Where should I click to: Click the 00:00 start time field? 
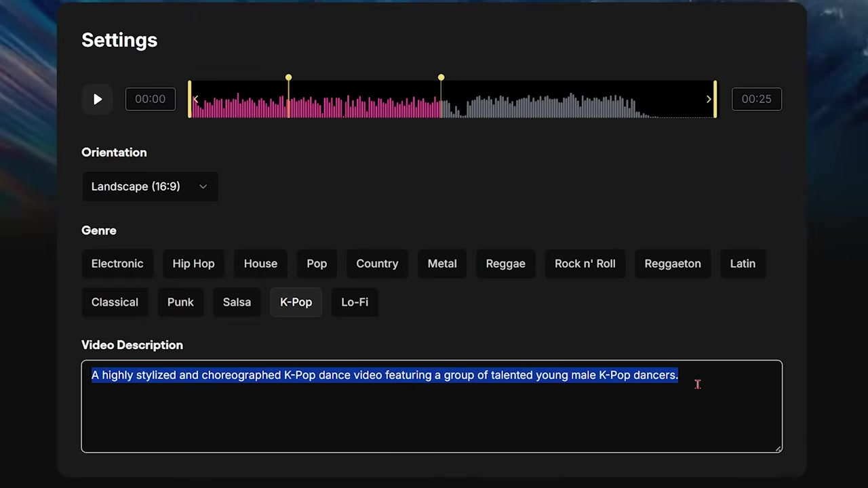point(150,99)
